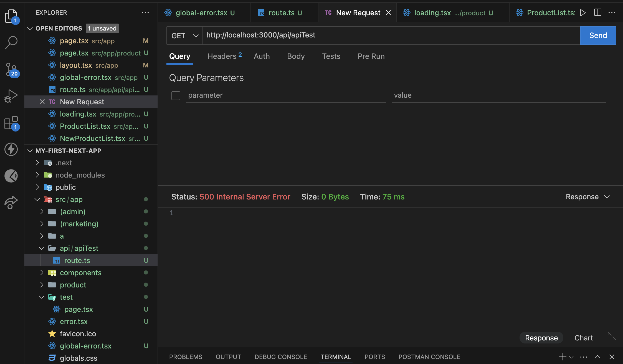Switch response view to Chart
Viewport: 623px width, 364px height.
pyautogui.click(x=583, y=338)
